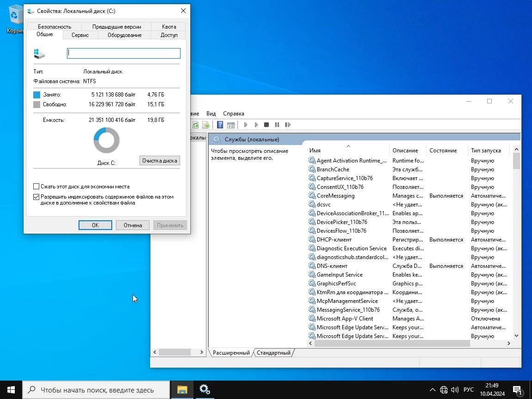Click the disk label text field
The image size is (532, 399).
click(123, 53)
